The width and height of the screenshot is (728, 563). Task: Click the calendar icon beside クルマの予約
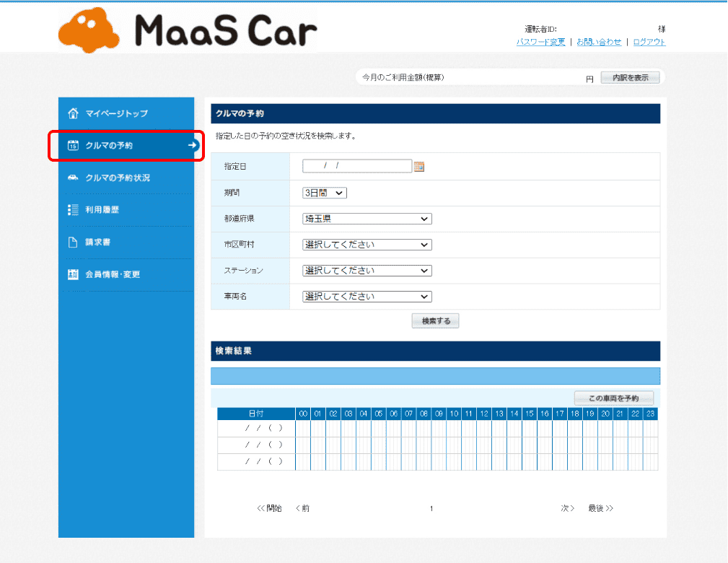point(73,146)
